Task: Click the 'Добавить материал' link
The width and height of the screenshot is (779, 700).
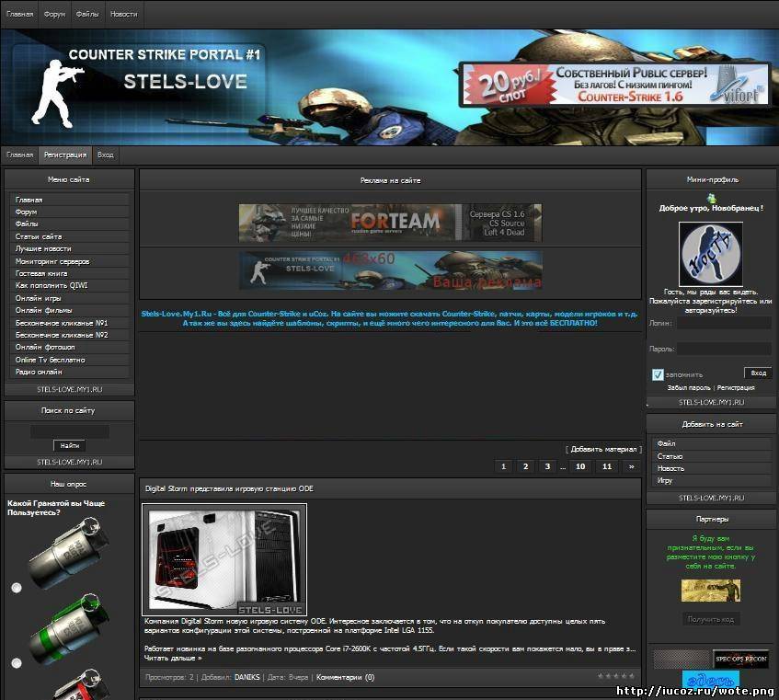Action: click(x=603, y=449)
